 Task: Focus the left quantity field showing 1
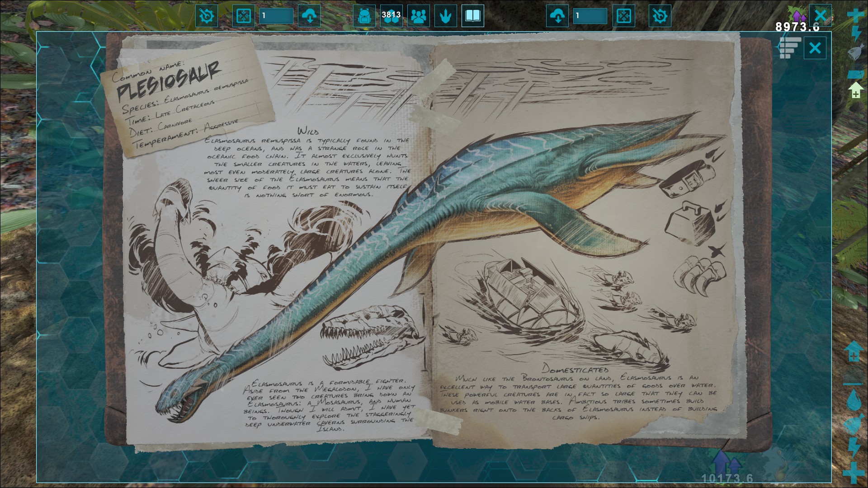tap(276, 16)
